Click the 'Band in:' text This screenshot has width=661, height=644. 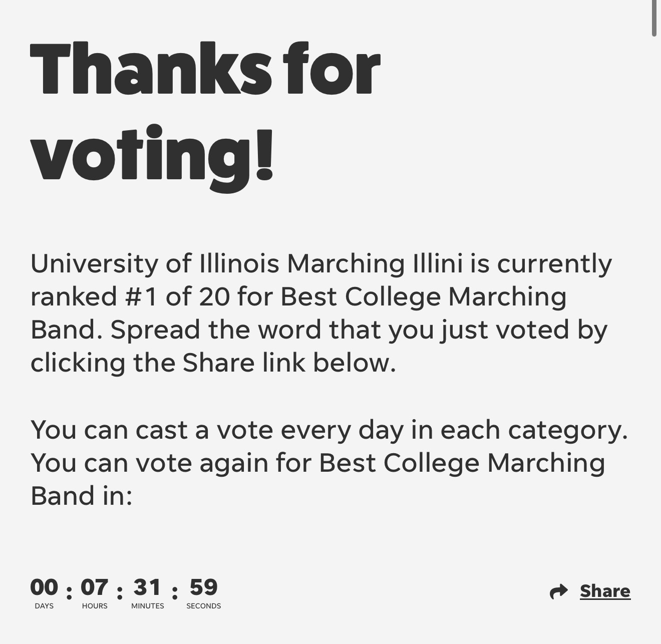(x=81, y=496)
